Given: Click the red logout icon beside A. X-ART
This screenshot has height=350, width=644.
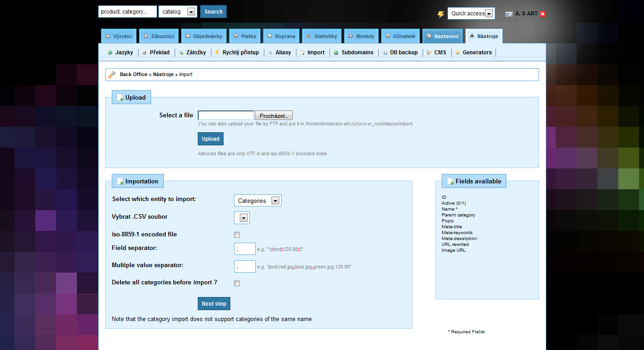Looking at the screenshot, I should tap(543, 14).
